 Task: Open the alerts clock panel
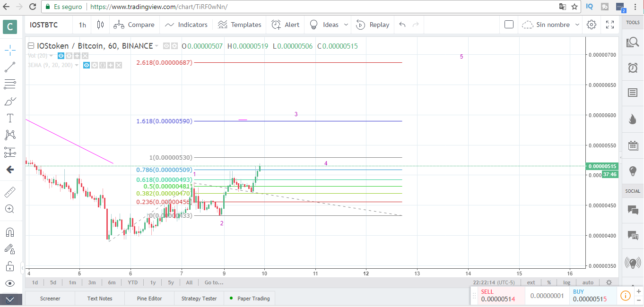(x=633, y=68)
